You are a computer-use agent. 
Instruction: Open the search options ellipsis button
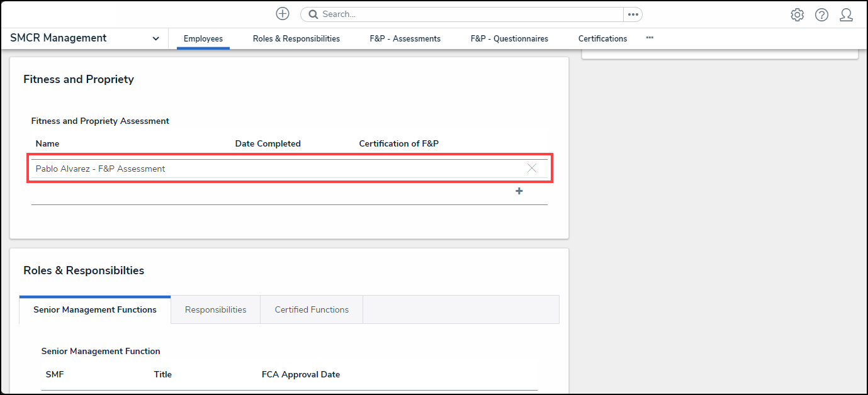pos(633,14)
